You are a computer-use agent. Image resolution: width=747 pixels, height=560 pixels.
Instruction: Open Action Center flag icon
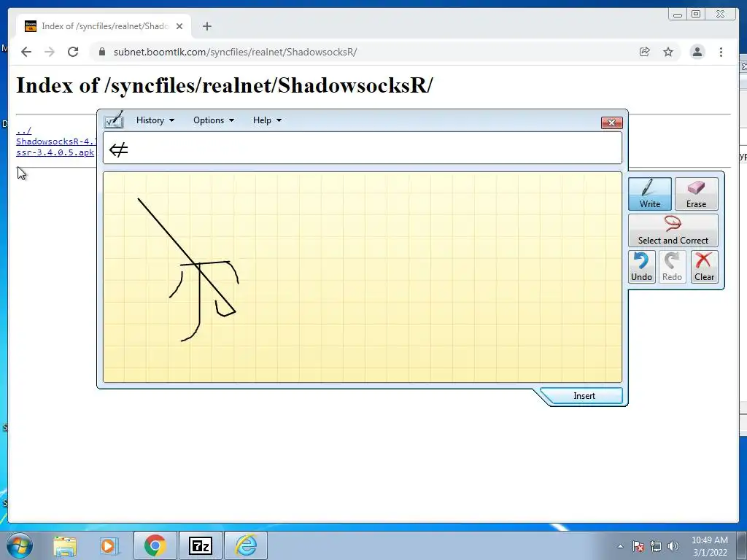[638, 546]
